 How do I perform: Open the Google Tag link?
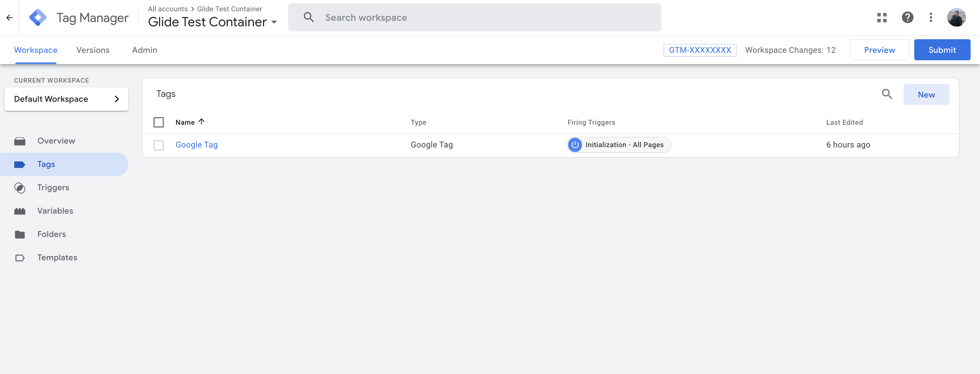tap(196, 145)
